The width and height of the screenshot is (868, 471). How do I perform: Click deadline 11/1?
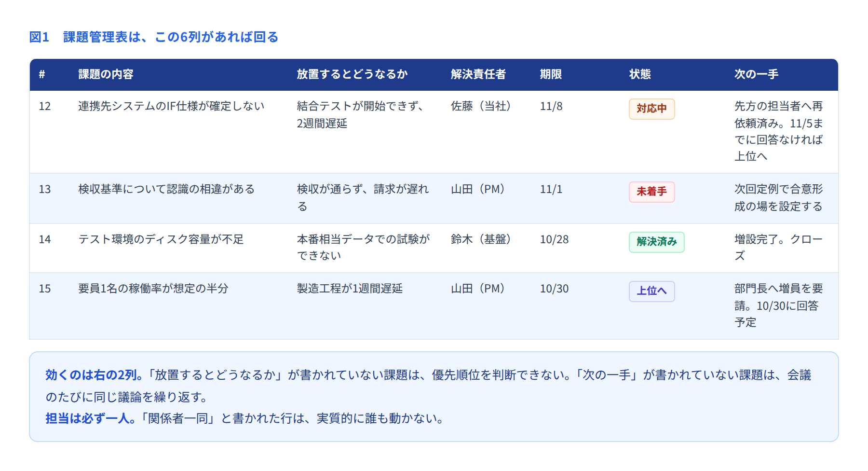tap(551, 189)
